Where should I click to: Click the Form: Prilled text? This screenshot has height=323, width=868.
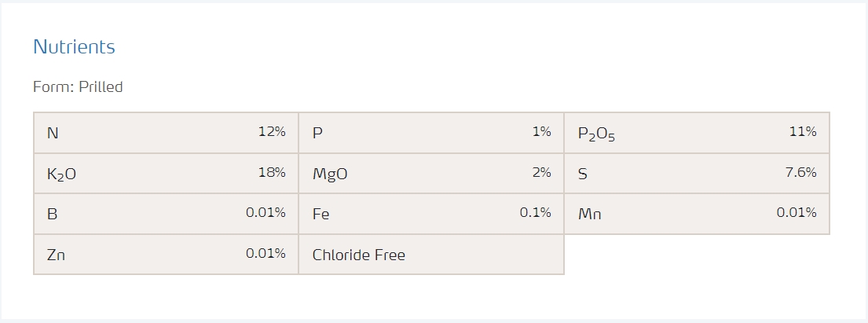point(78,86)
